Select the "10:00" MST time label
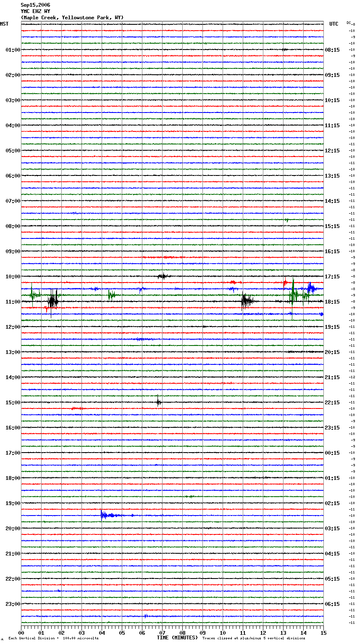Viewport: 357px width, 644px height. pyautogui.click(x=13, y=277)
